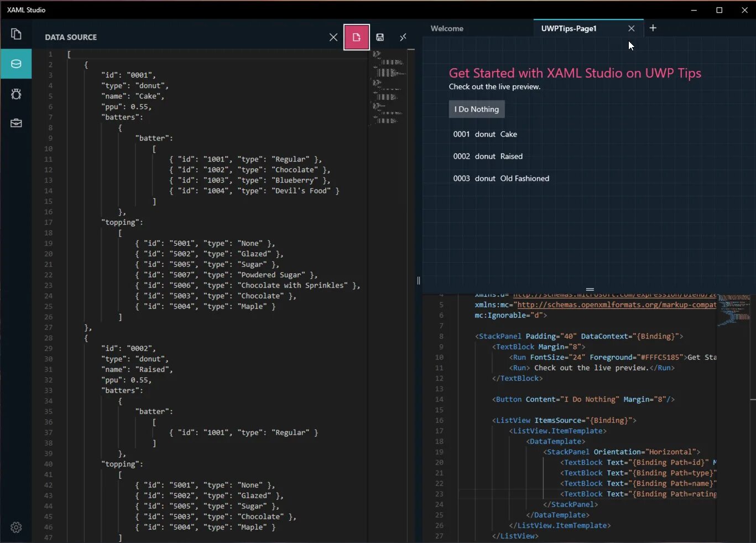The height and width of the screenshot is (543, 756).
Task: Click the StackPanel Padding="40" XAML line
Action: pyautogui.click(x=579, y=337)
